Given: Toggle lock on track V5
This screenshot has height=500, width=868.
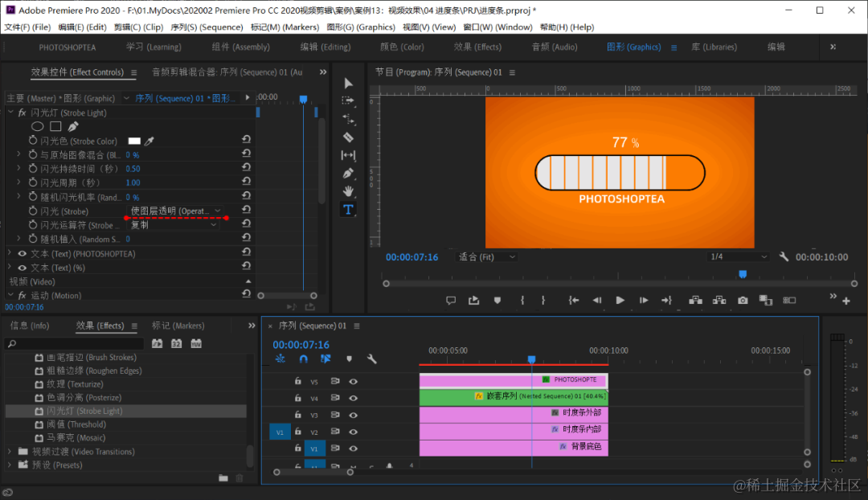Looking at the screenshot, I should [x=298, y=382].
